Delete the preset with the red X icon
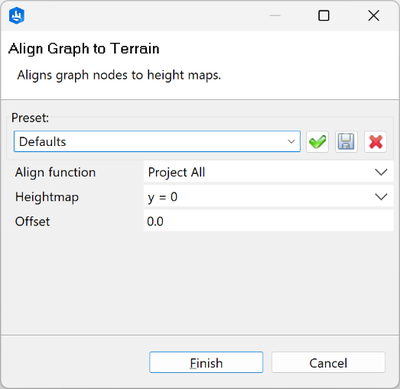This screenshot has width=400, height=389. [x=375, y=142]
